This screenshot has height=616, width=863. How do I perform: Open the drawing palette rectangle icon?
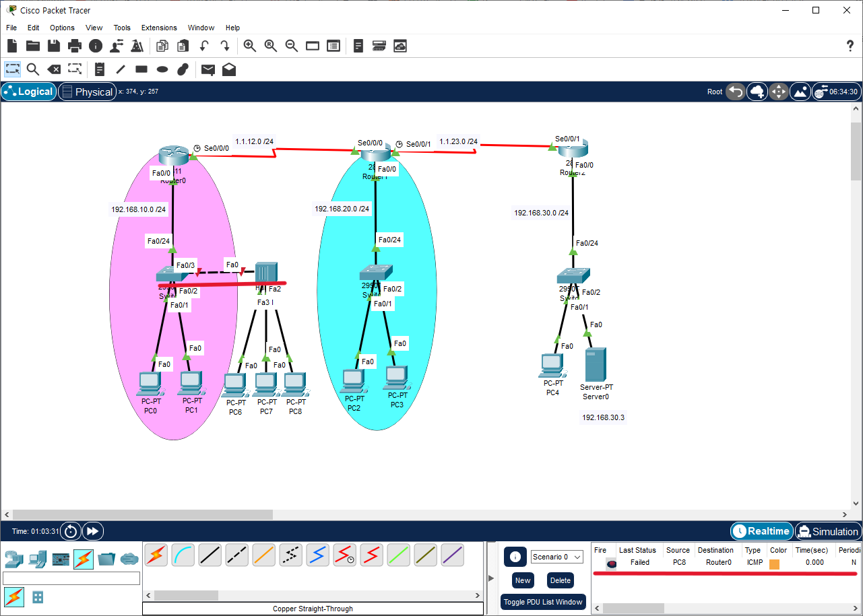[313, 46]
